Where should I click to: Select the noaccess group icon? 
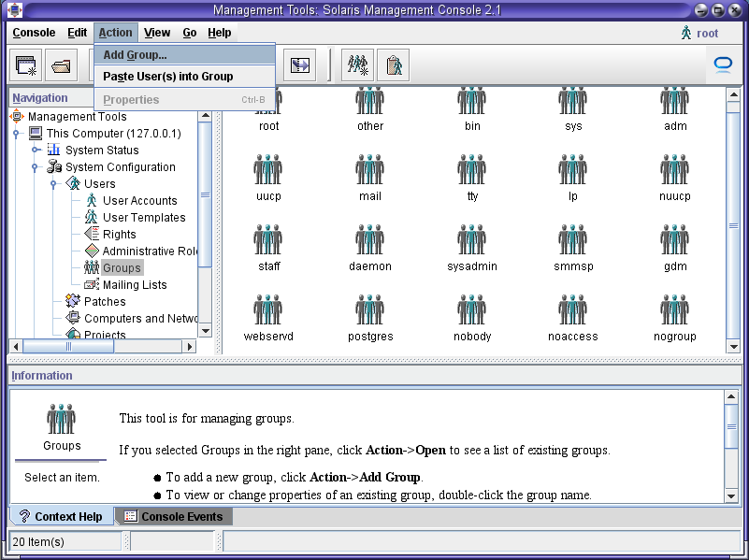pos(572,309)
